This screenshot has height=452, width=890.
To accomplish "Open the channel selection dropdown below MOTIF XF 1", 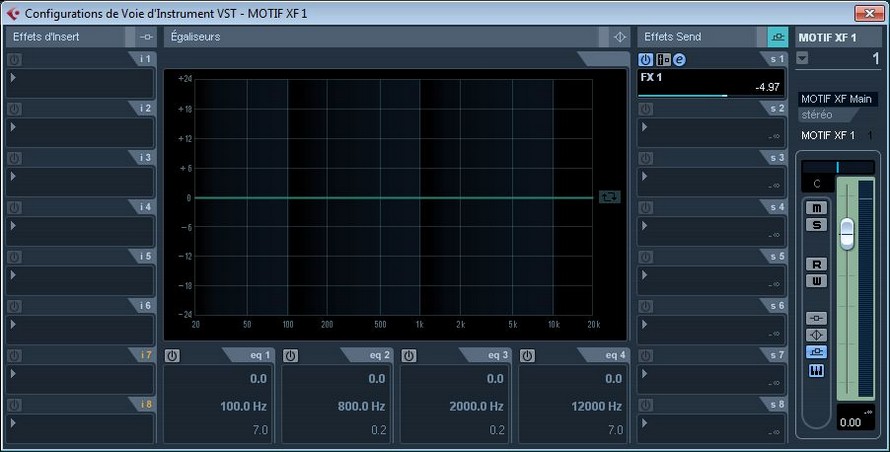I will pyautogui.click(x=803, y=59).
